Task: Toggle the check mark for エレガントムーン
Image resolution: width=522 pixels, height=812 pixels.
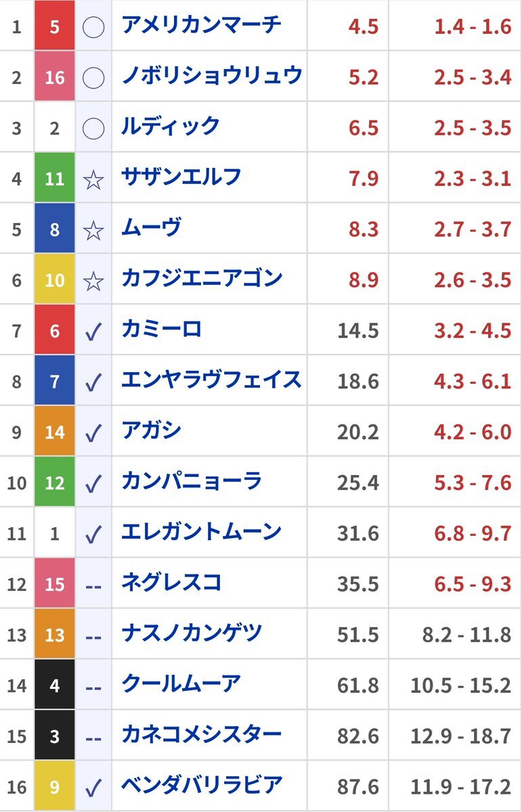Action: click(93, 534)
